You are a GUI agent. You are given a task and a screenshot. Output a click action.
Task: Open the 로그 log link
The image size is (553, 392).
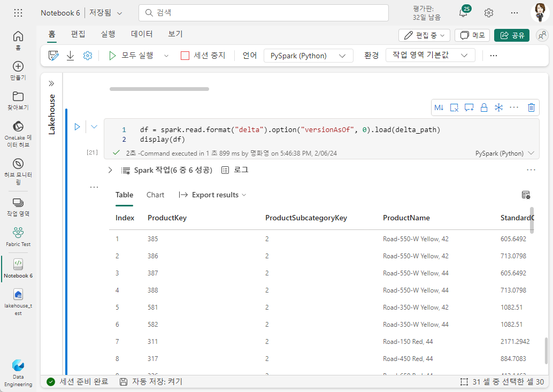[235, 170]
